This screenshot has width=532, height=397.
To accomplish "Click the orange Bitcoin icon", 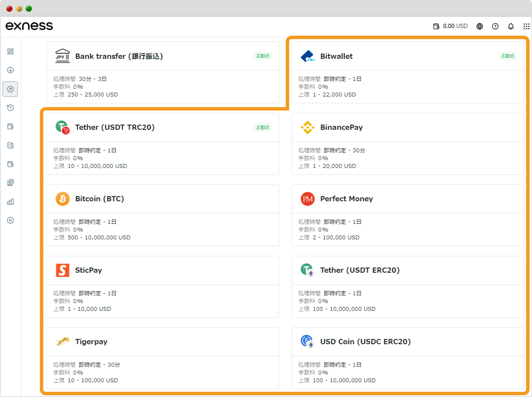I will [x=62, y=199].
